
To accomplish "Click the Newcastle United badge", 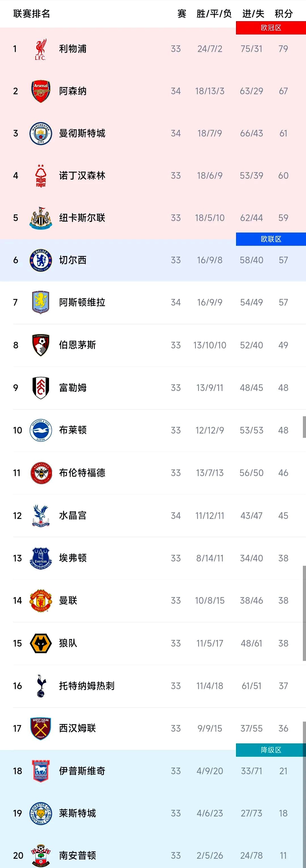I will point(41,218).
